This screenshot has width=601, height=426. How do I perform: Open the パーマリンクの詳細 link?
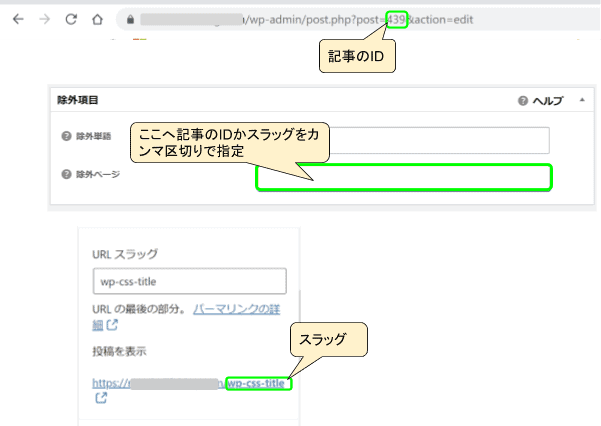(x=238, y=309)
